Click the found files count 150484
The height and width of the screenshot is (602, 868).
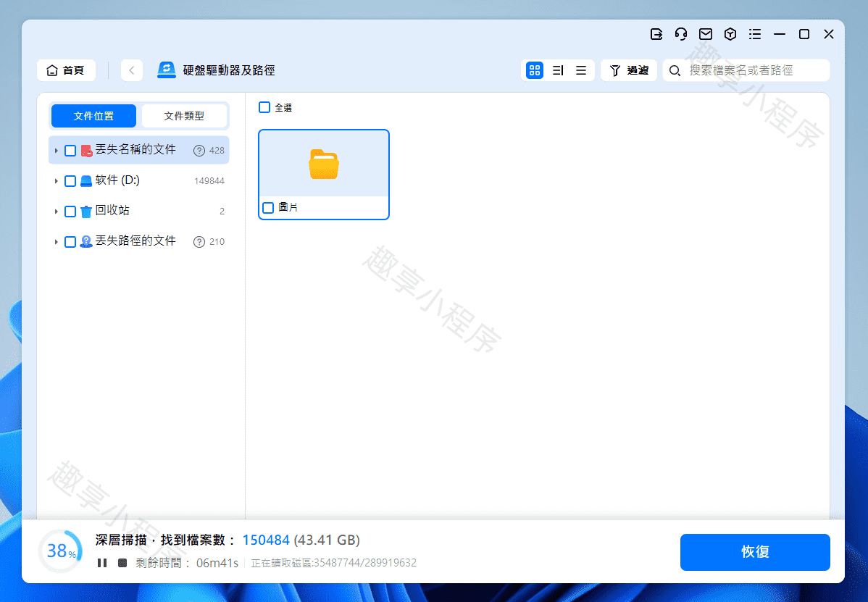coord(266,540)
